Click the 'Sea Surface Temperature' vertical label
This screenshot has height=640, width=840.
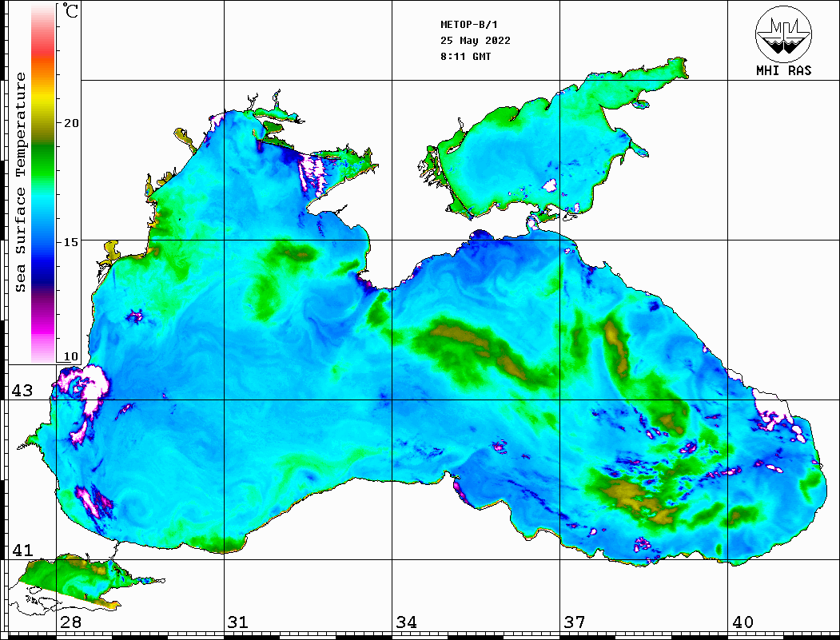tap(20, 182)
